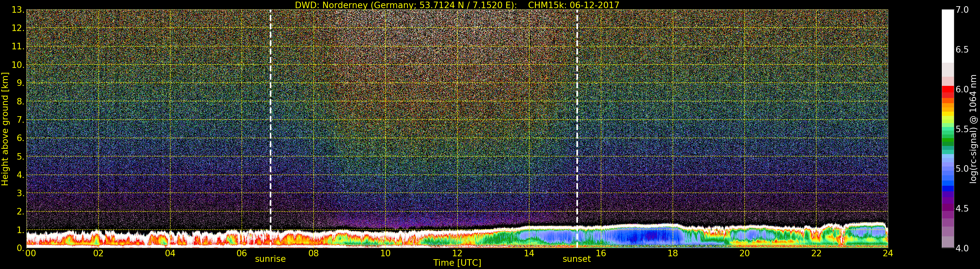
Task: Click the white top section of the colorbar
Action: (948, 36)
